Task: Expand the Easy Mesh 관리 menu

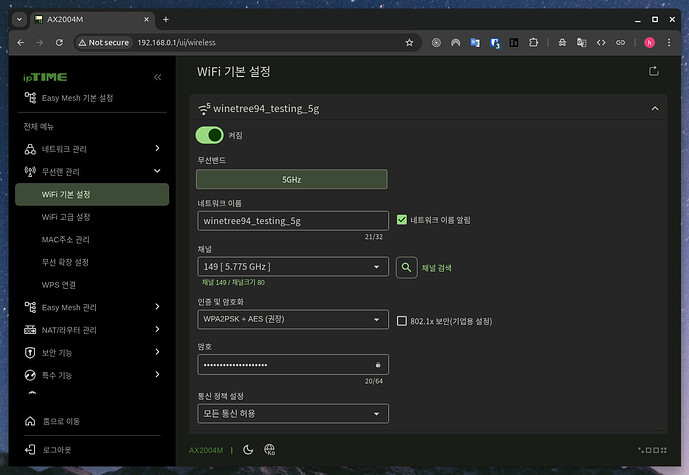Action: 92,307
